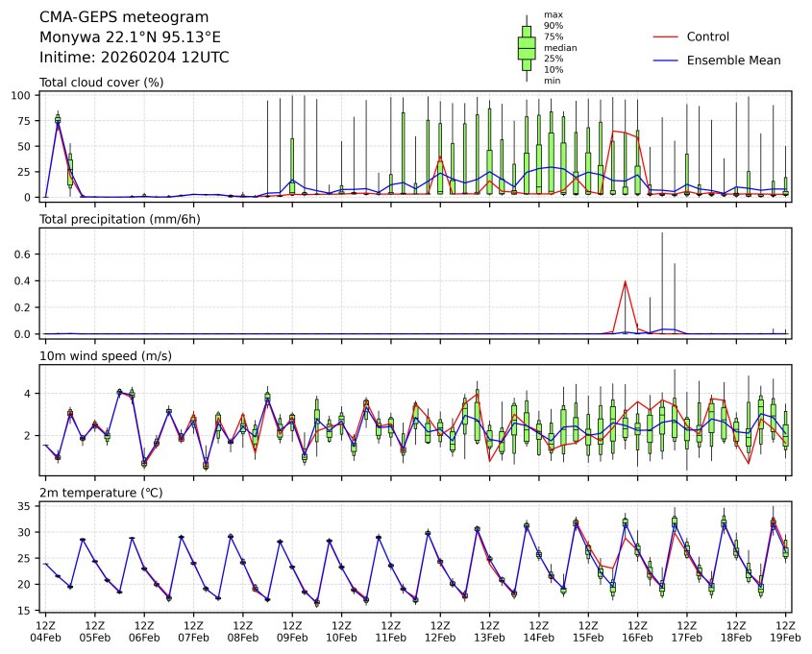Image resolution: width=812 pixels, height=654 pixels.
Task: Click the Initime 20260204 12UTC text
Action: tap(134, 58)
